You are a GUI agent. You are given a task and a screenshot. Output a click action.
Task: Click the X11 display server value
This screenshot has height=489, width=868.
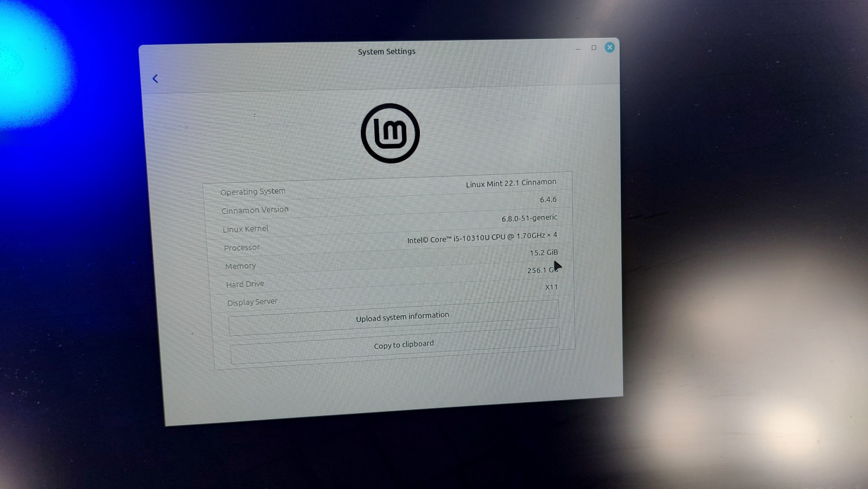click(551, 287)
